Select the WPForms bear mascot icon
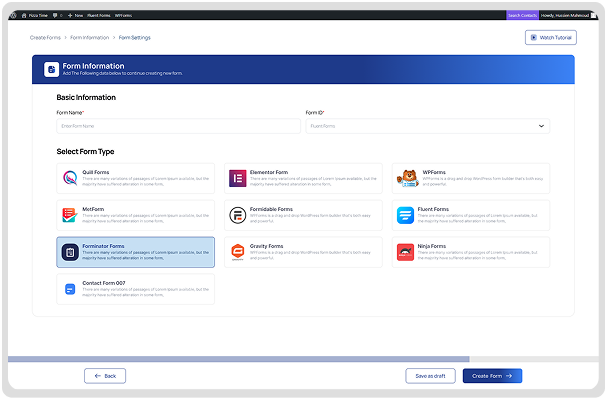Image resolution: width=607 pixels, height=400 pixels. [x=408, y=178]
